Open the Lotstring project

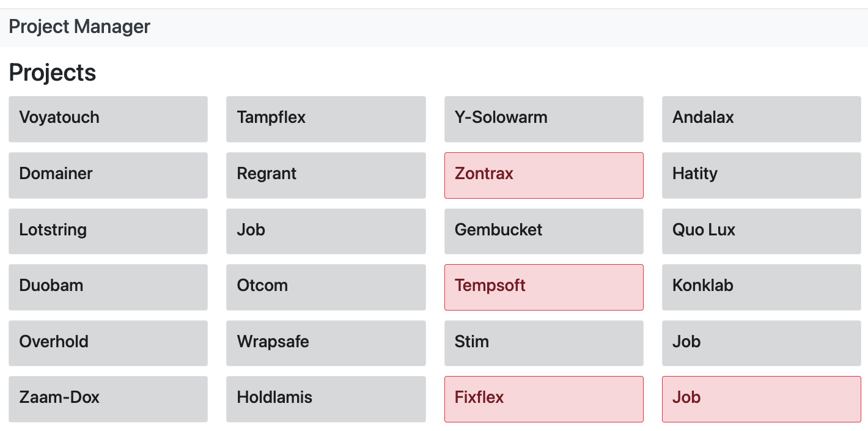108,231
